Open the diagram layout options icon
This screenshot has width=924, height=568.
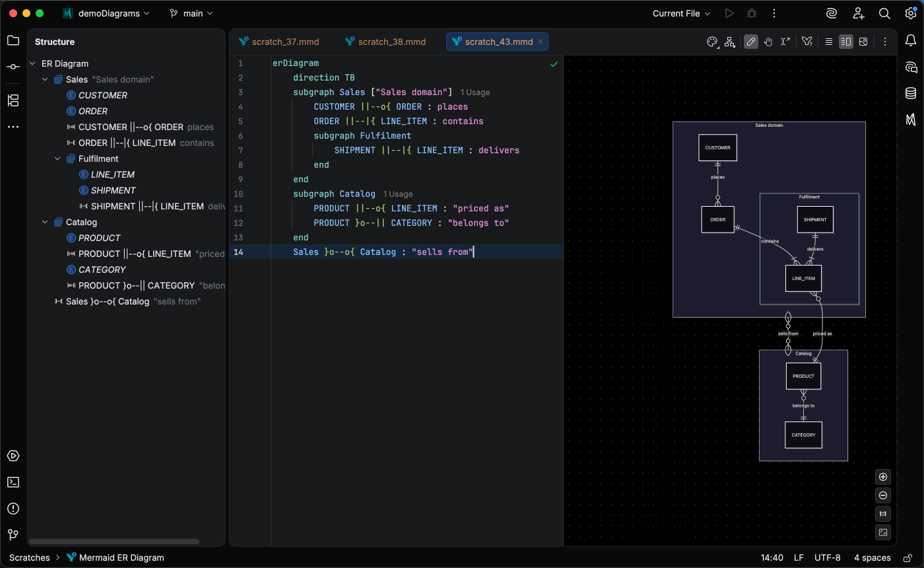730,42
